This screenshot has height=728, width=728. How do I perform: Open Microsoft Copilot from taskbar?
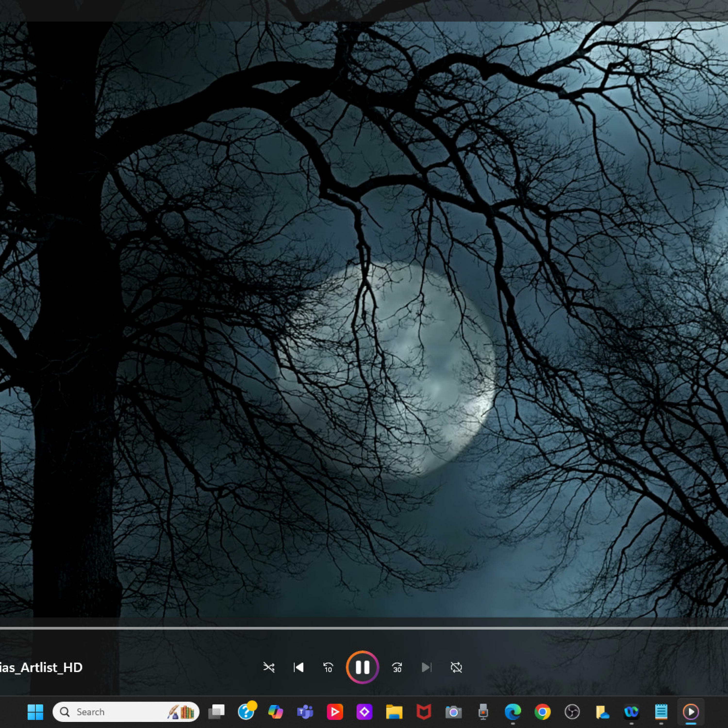tap(275, 712)
